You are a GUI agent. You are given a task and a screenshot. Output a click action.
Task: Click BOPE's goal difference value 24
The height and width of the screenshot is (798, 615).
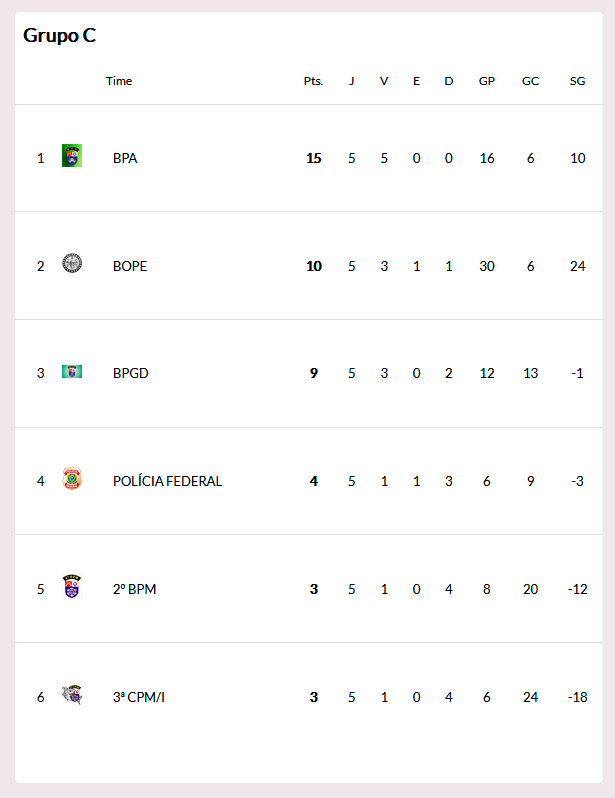pos(577,266)
